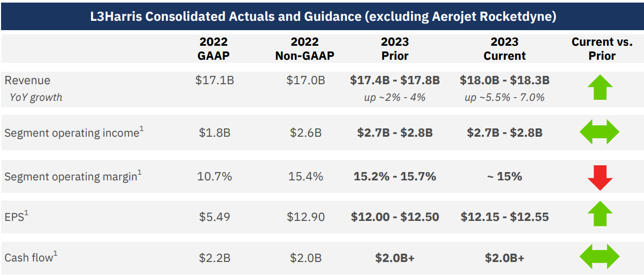Select the 2022 GAAP column header
Viewport: 644px width, 276px height.
[214, 49]
